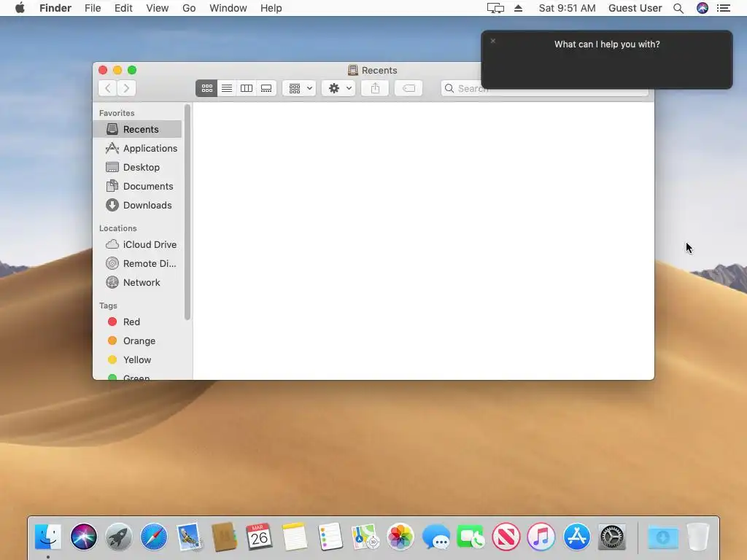Open App Store from the Dock
Viewport: 747px width, 560px height.
point(576,537)
